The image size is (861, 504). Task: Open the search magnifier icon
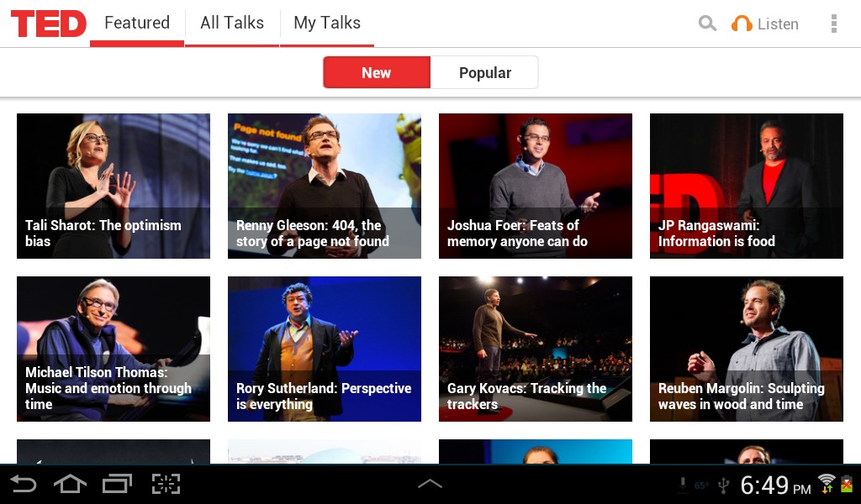pos(707,24)
